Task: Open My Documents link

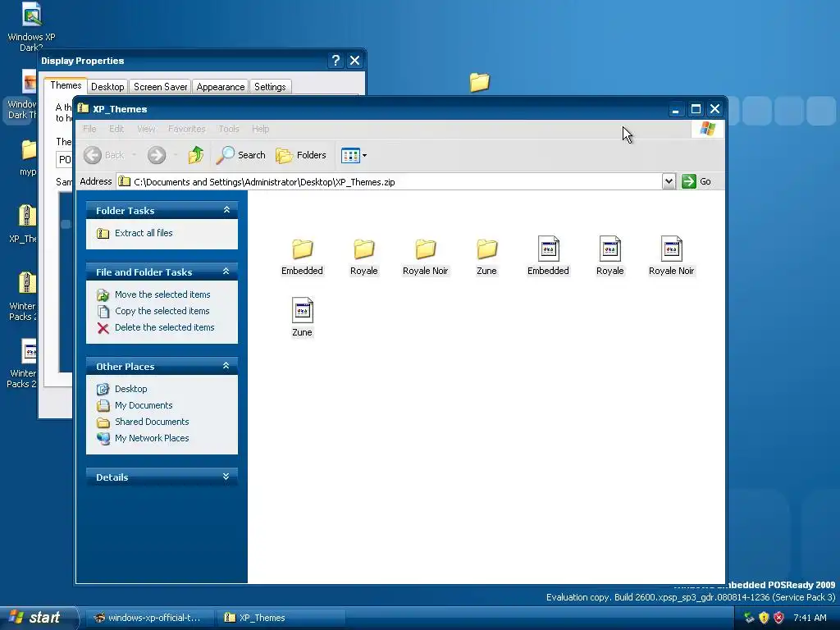Action: [x=144, y=405]
